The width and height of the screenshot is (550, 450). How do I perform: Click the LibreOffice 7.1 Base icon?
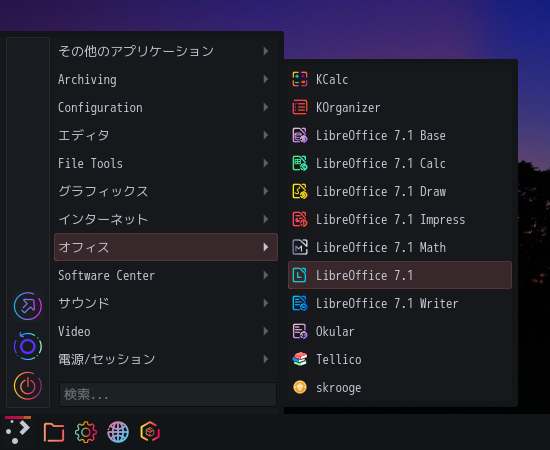[x=300, y=135]
